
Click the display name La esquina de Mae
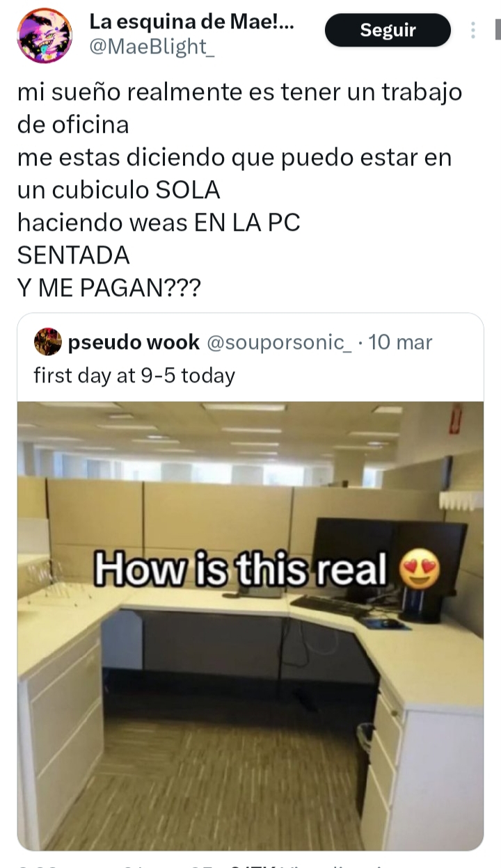click(191, 22)
